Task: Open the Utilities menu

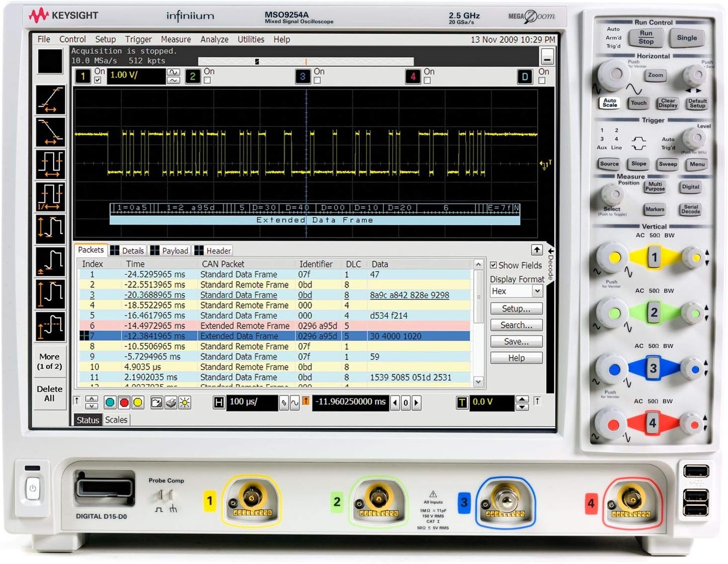Action: pyautogui.click(x=251, y=39)
